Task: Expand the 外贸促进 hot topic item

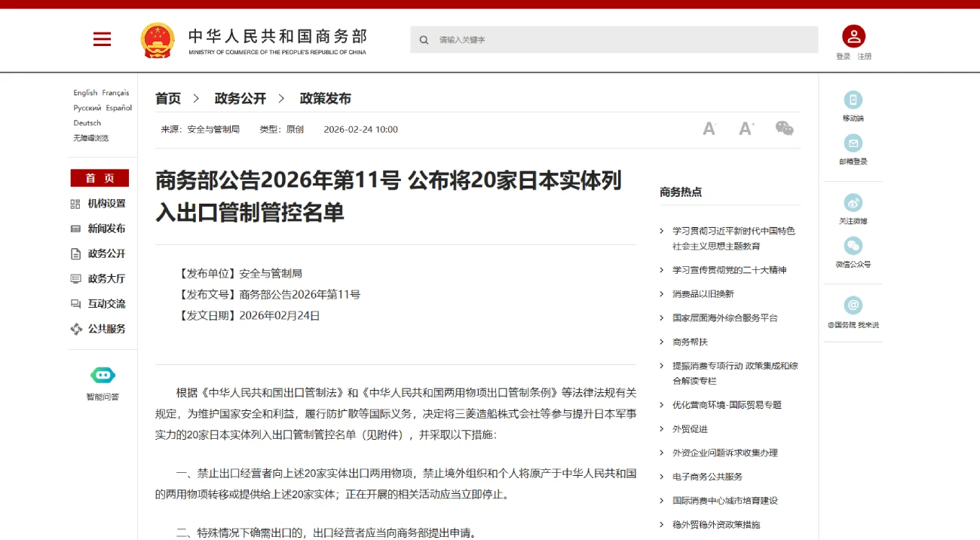Action: tap(690, 429)
